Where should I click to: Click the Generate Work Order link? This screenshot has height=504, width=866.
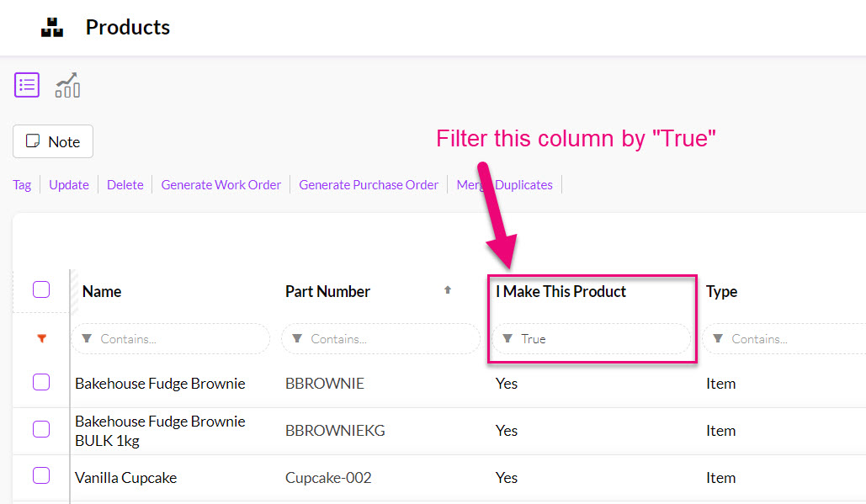[x=220, y=184]
